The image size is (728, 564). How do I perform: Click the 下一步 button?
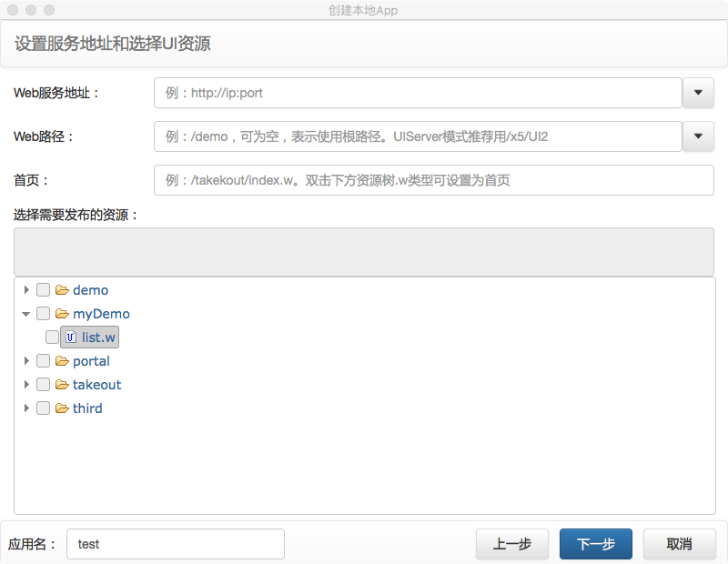pyautogui.click(x=595, y=543)
